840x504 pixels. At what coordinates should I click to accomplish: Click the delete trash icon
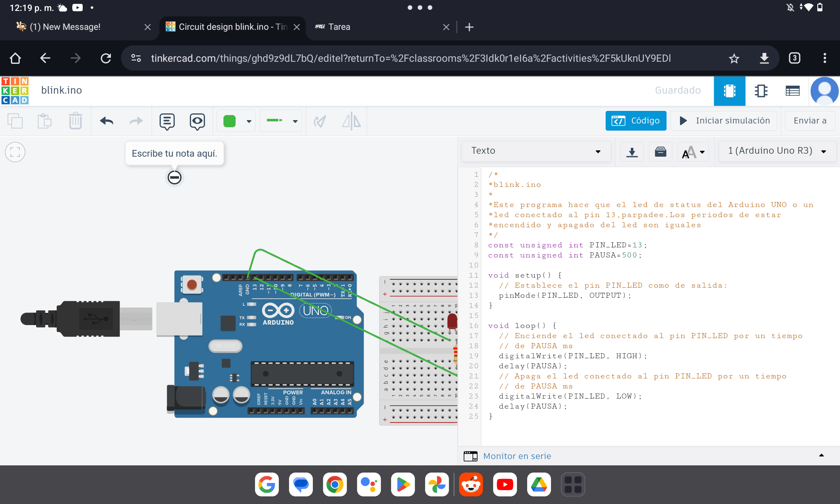point(76,121)
